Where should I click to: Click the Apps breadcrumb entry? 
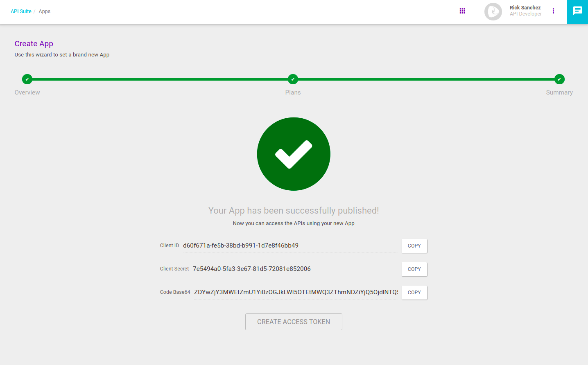pos(44,11)
